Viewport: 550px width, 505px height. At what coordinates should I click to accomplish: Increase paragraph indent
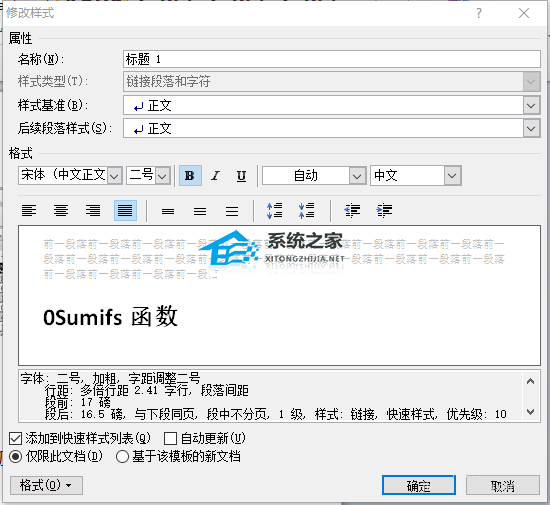(x=384, y=211)
